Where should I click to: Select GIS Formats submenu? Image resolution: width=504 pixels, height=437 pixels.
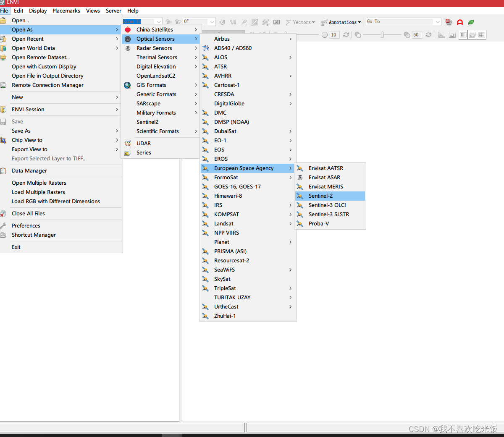click(161, 85)
